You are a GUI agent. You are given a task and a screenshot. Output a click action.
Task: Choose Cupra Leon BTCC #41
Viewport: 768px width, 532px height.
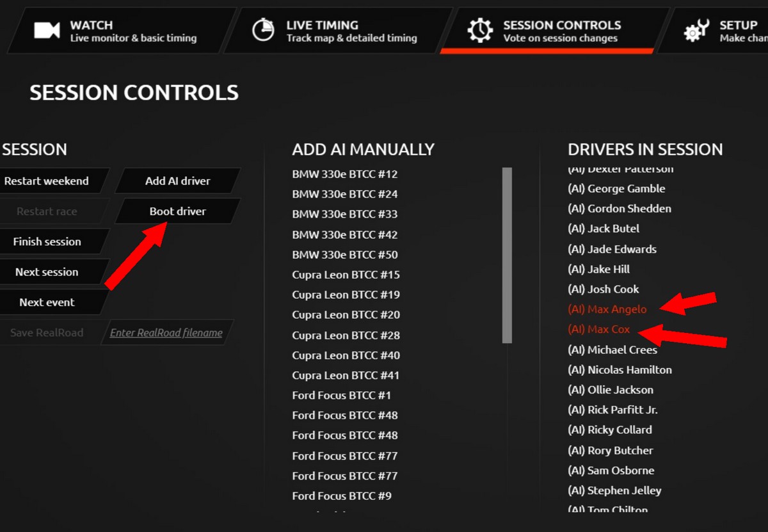[x=346, y=375]
